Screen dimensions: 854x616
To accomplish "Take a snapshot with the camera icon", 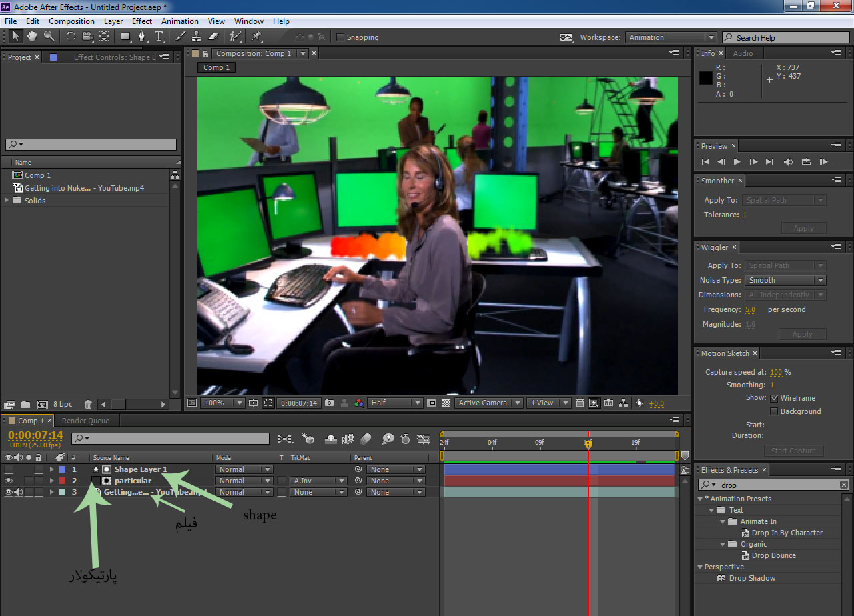I will pyautogui.click(x=329, y=403).
